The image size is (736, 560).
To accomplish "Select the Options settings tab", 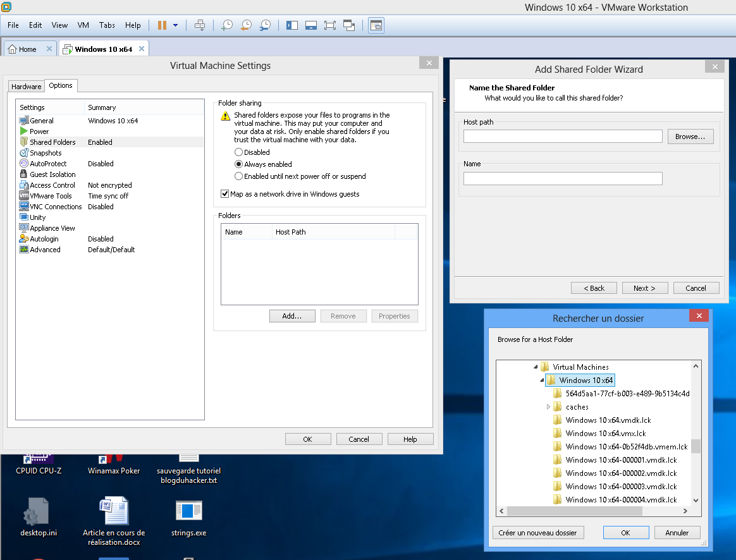I will 61,85.
